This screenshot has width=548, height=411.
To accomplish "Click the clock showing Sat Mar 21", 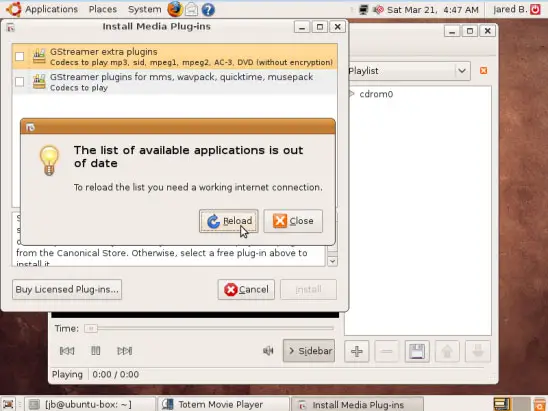I will (433, 10).
